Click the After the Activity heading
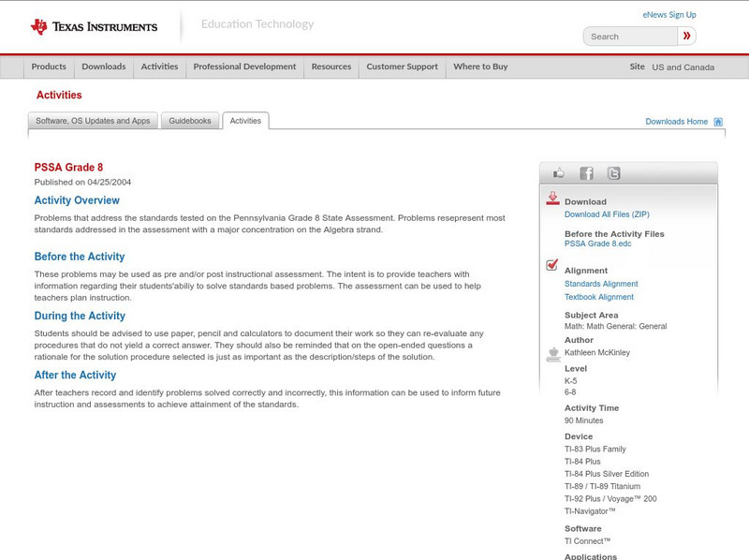Screen dimensions: 749x560 point(75,376)
